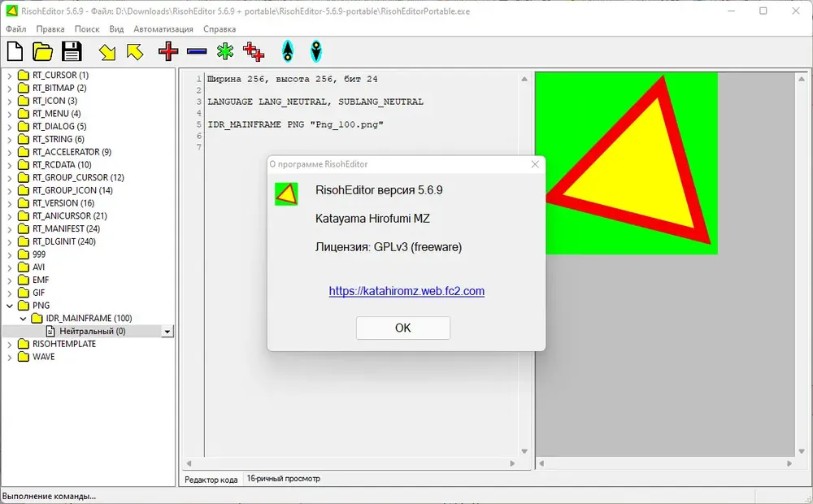The height and width of the screenshot is (504, 813).
Task: Click the RT_VERSION folder icon
Action: pos(24,203)
